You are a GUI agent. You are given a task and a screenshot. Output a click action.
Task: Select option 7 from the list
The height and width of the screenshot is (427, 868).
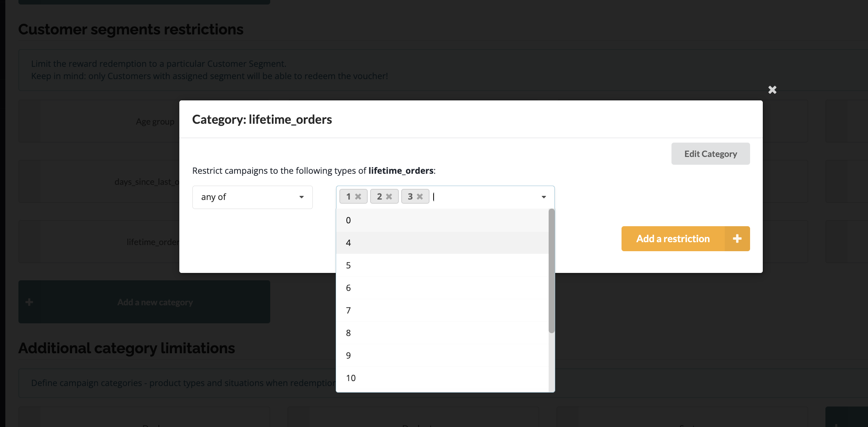tap(442, 310)
